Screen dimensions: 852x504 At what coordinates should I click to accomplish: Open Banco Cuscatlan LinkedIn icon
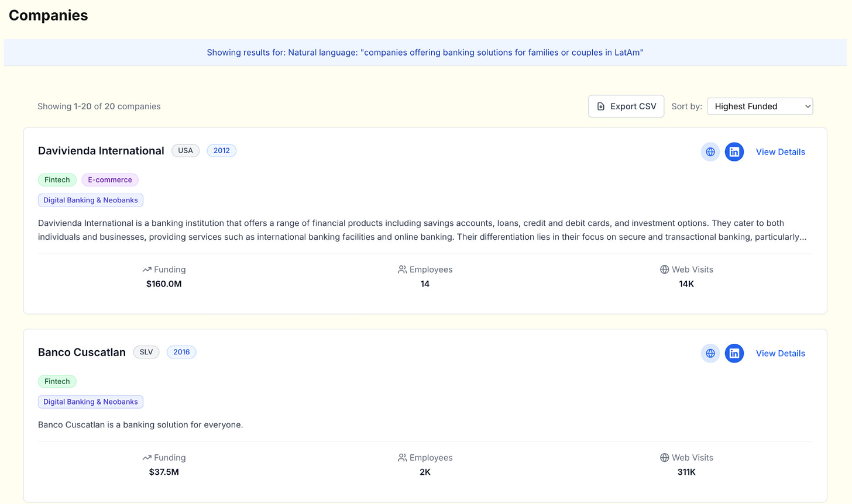(734, 353)
